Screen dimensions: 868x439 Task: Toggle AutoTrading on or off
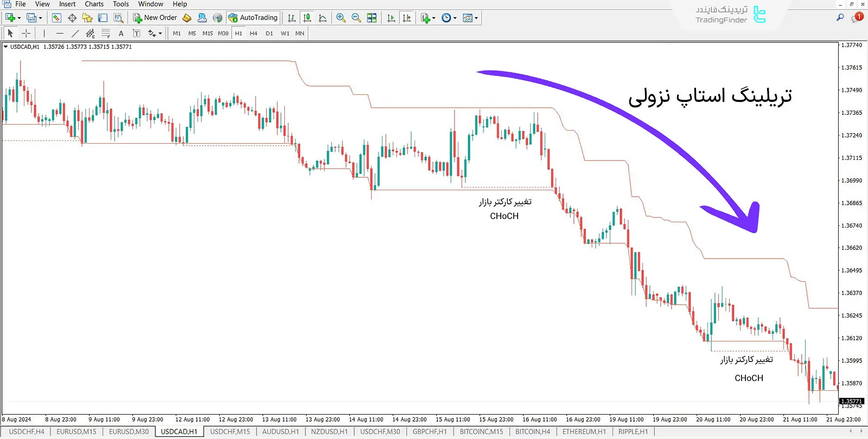[x=253, y=18]
